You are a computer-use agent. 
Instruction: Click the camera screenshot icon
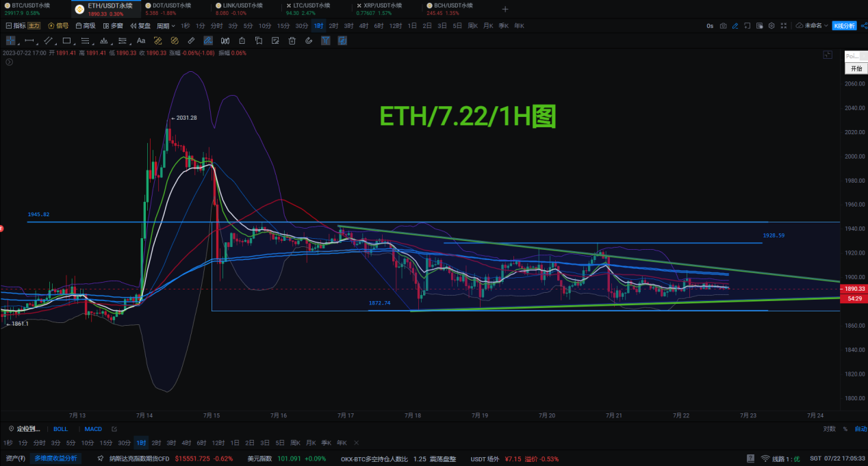point(723,26)
